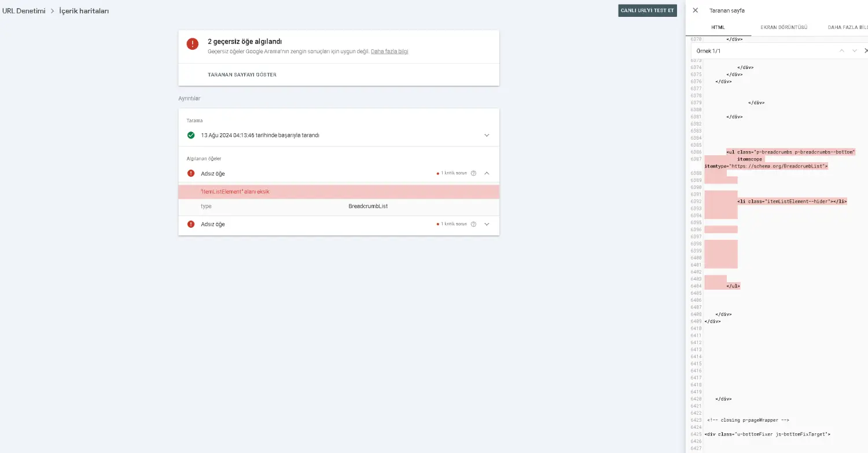Click the Taranan sayfa panel title

[x=727, y=10]
